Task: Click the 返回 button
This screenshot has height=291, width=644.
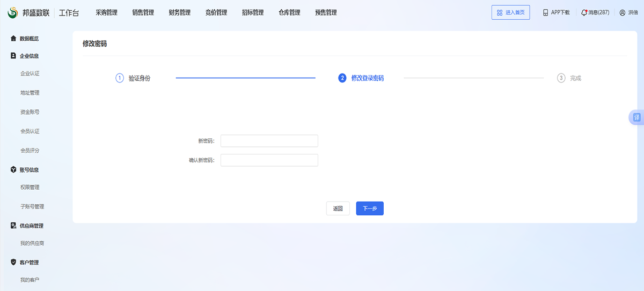Action: [x=338, y=208]
